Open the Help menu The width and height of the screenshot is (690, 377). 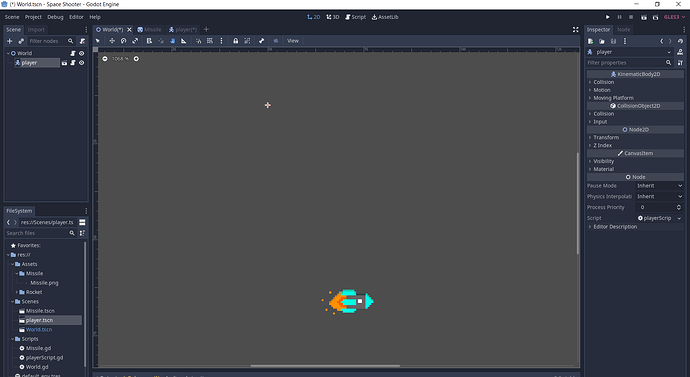95,17
